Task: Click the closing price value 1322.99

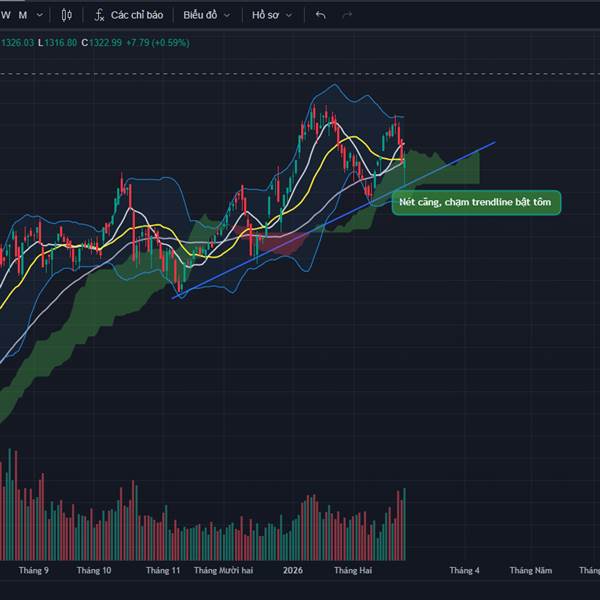Action: tap(105, 42)
